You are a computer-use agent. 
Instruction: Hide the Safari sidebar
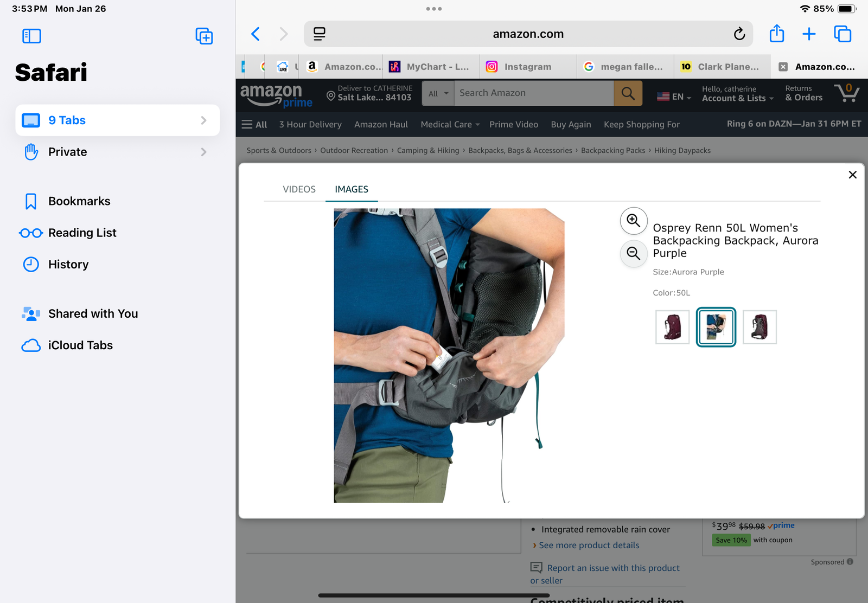point(31,36)
